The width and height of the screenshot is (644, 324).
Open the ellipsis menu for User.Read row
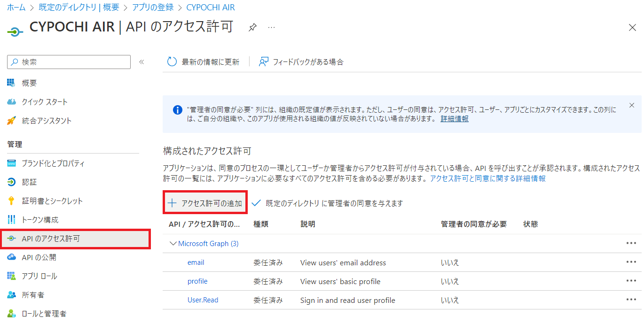[631, 300]
